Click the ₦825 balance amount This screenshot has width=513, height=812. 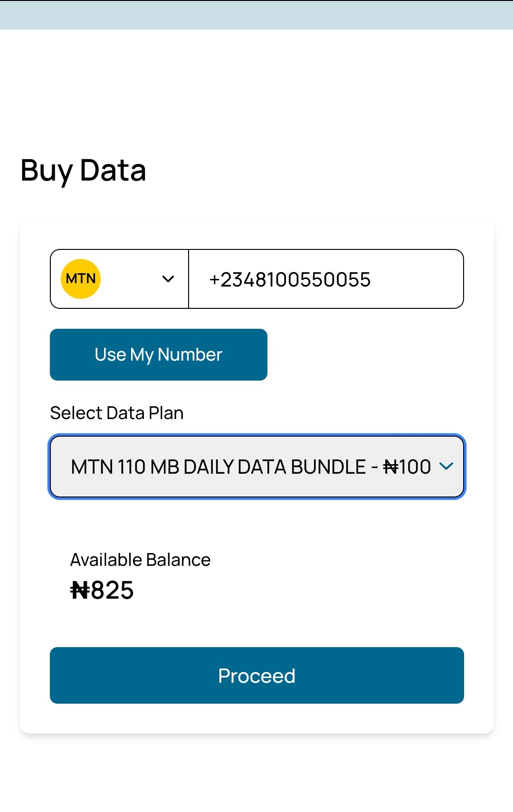102,591
